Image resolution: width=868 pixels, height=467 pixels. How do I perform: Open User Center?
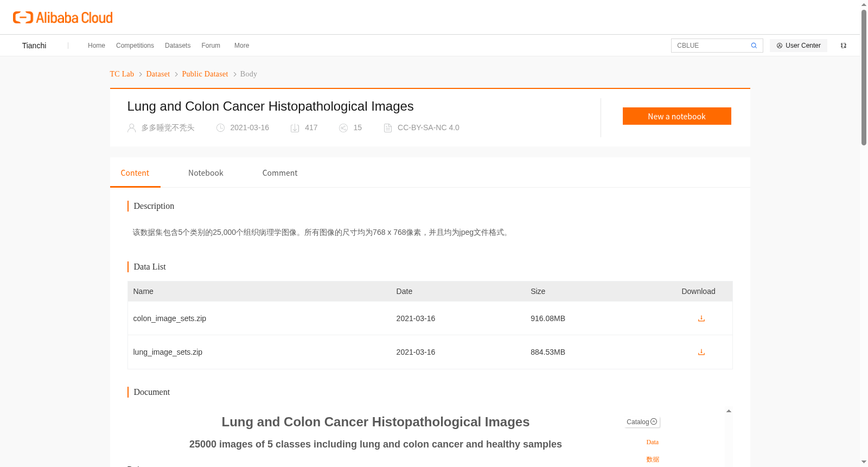[799, 46]
